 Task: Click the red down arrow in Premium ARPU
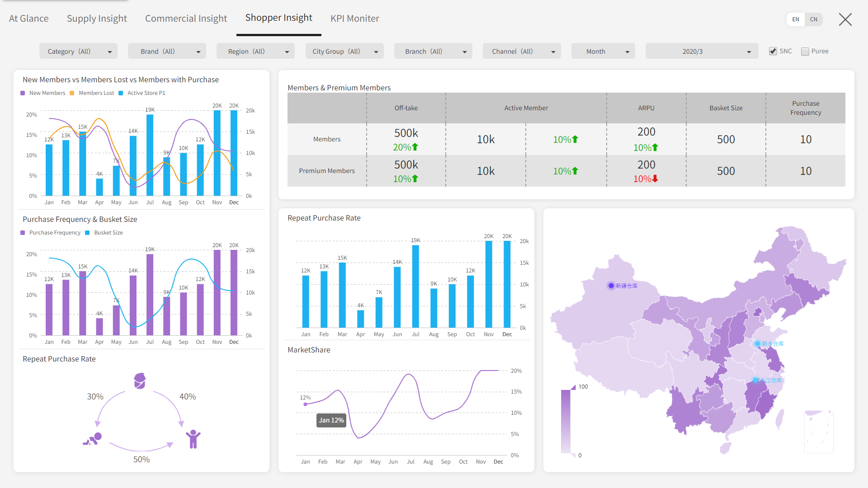tap(655, 179)
